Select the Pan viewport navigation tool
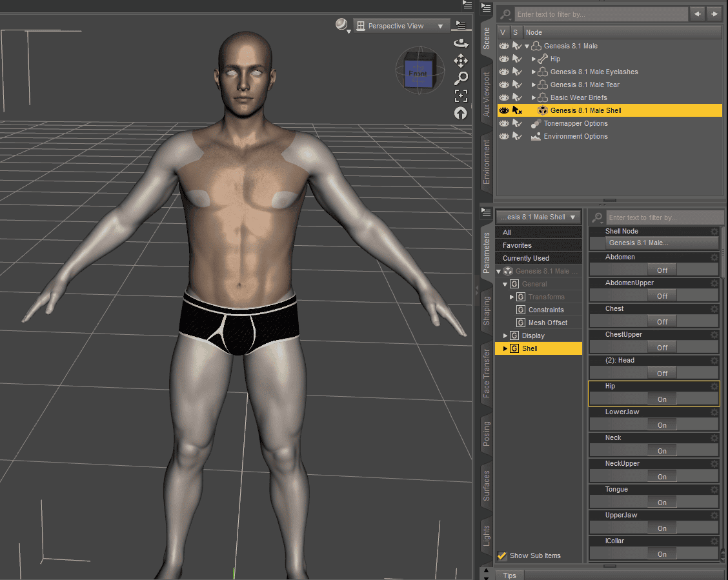The image size is (728, 580). point(461,61)
